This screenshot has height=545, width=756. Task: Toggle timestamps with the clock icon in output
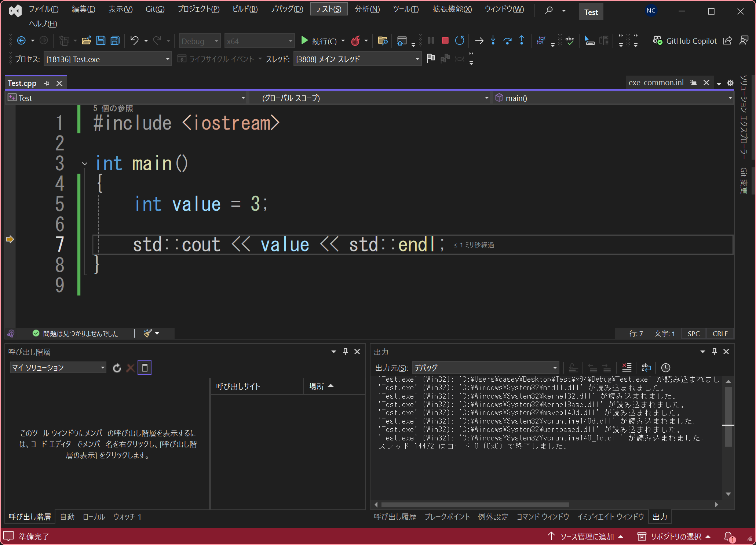point(665,368)
